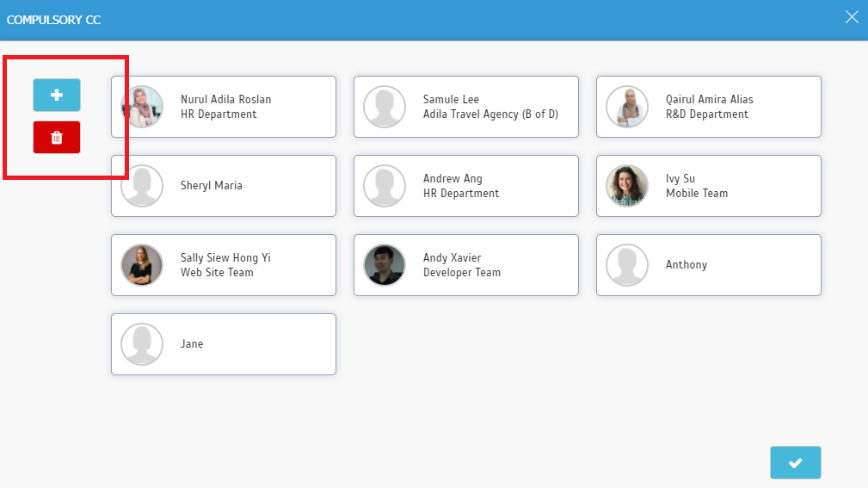Click Samule Lee's default avatar icon
The width and height of the screenshot is (868, 488).
[385, 107]
